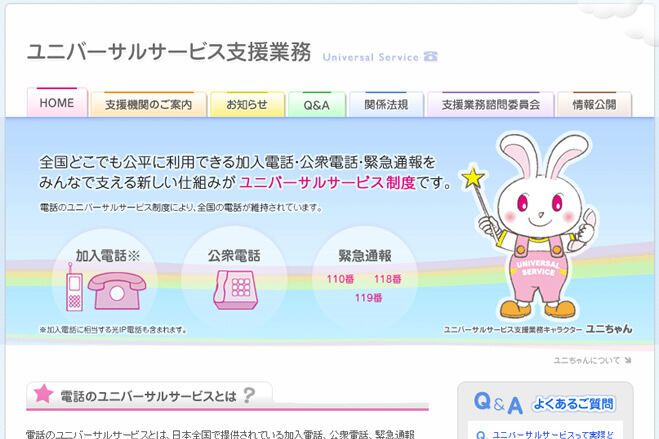Click the Q&A logo in the sidebar

coord(498,403)
